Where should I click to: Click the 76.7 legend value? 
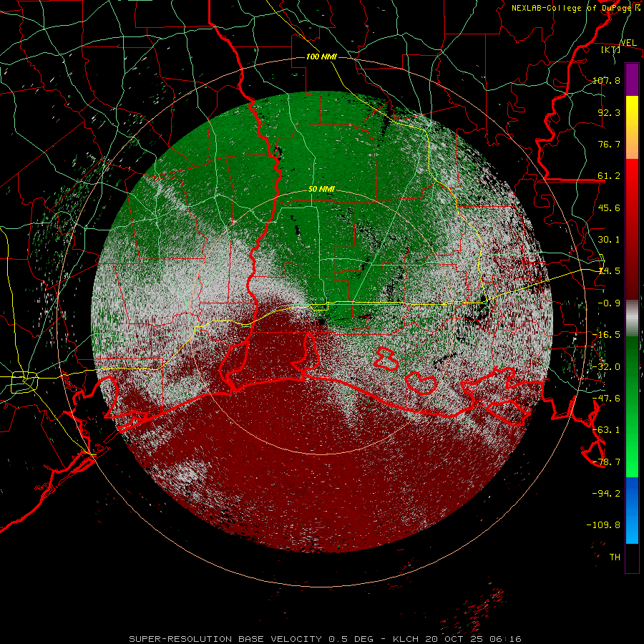click(x=609, y=144)
